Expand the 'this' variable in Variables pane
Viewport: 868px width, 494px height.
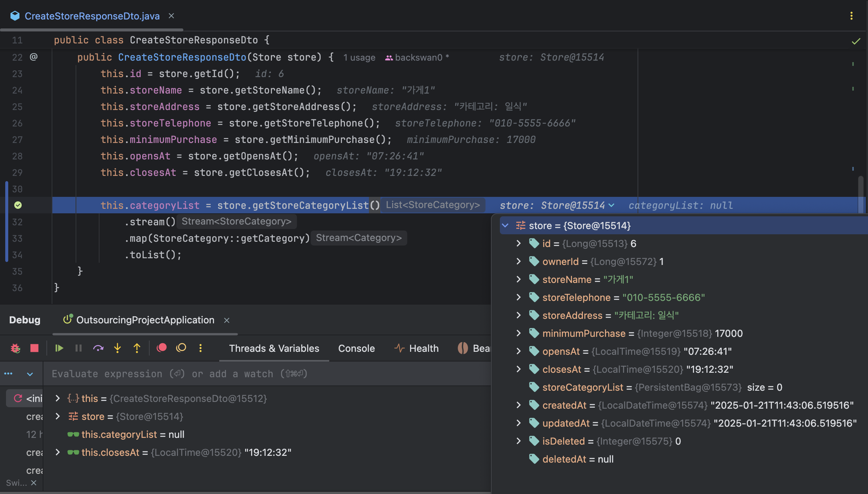click(58, 399)
